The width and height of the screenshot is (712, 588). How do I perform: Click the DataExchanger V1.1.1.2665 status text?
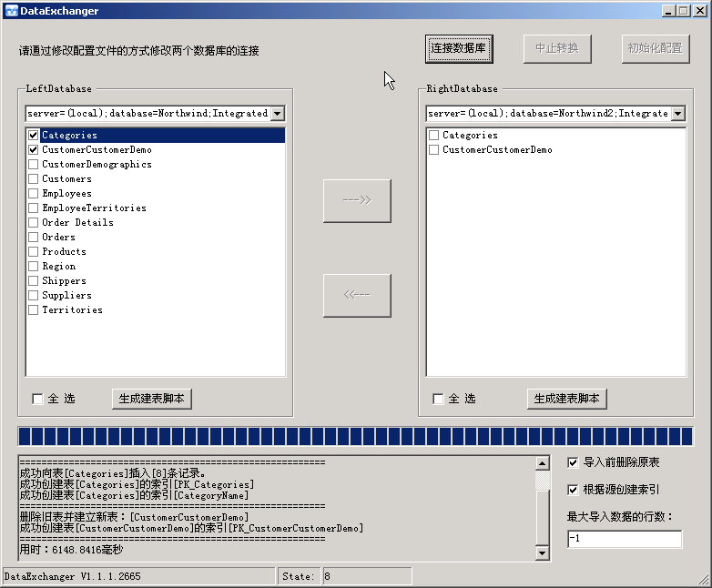[x=73, y=576]
